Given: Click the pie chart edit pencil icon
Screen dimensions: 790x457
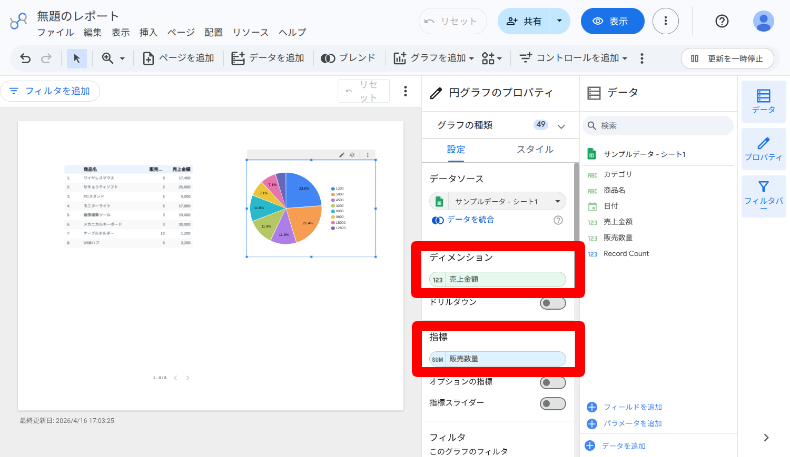Looking at the screenshot, I should tap(342, 155).
